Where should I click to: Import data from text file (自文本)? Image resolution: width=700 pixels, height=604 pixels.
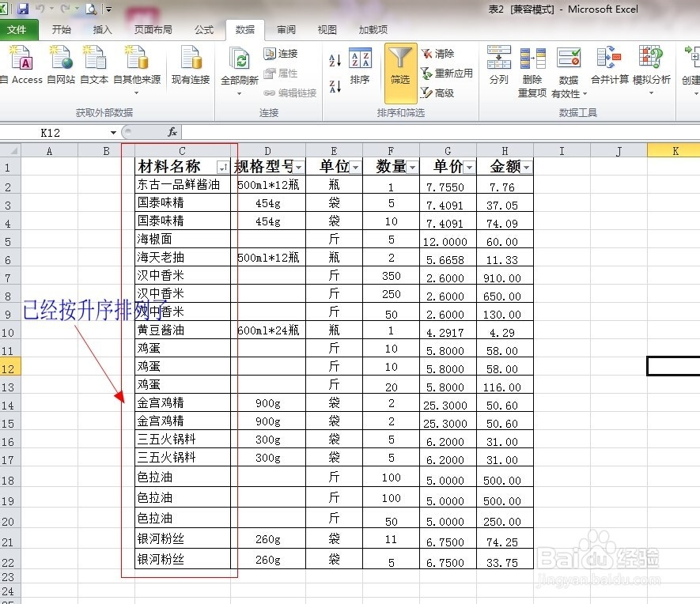[94, 66]
